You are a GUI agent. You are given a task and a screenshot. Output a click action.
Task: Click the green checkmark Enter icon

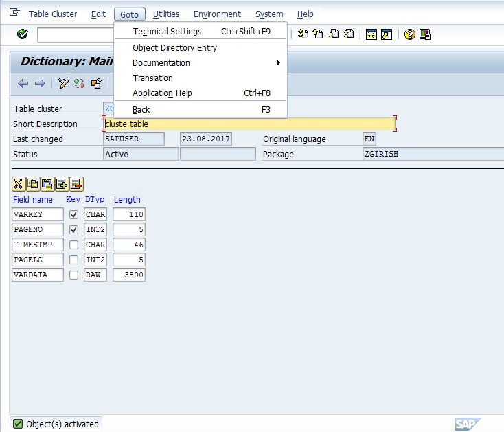[23, 34]
